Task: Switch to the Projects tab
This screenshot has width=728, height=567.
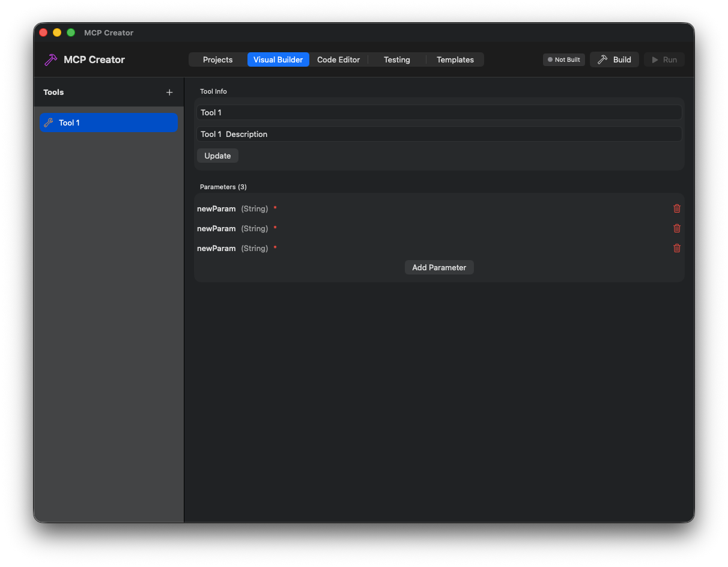Action: [x=217, y=59]
